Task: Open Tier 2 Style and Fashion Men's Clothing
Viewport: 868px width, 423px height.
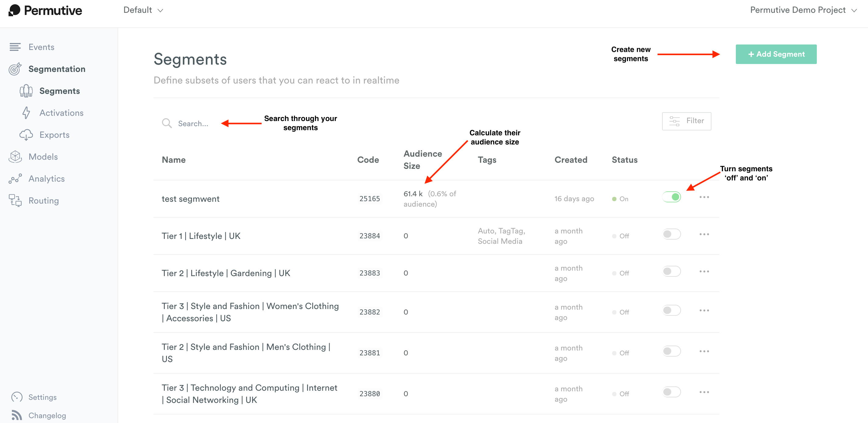Action: [x=246, y=353]
